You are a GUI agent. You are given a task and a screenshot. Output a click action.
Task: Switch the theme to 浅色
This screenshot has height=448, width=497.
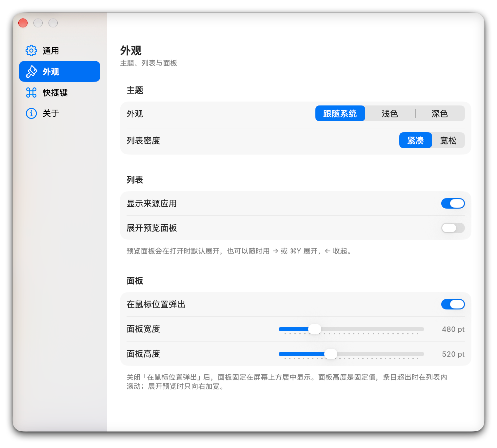pyautogui.click(x=390, y=113)
